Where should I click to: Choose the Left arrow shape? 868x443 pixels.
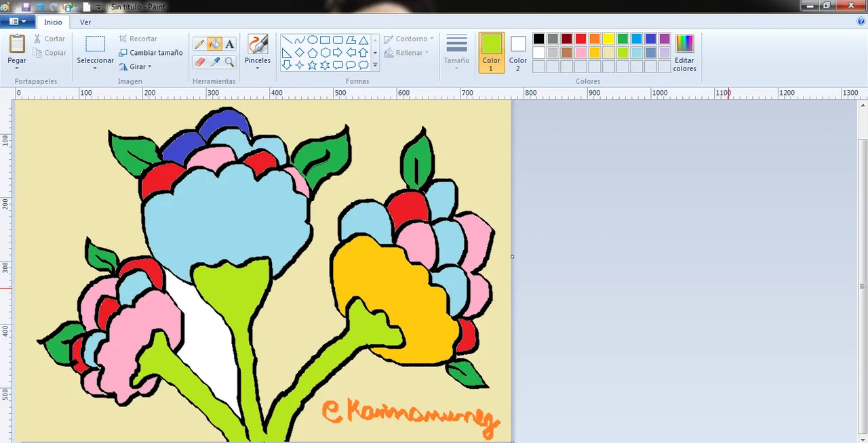(351, 53)
